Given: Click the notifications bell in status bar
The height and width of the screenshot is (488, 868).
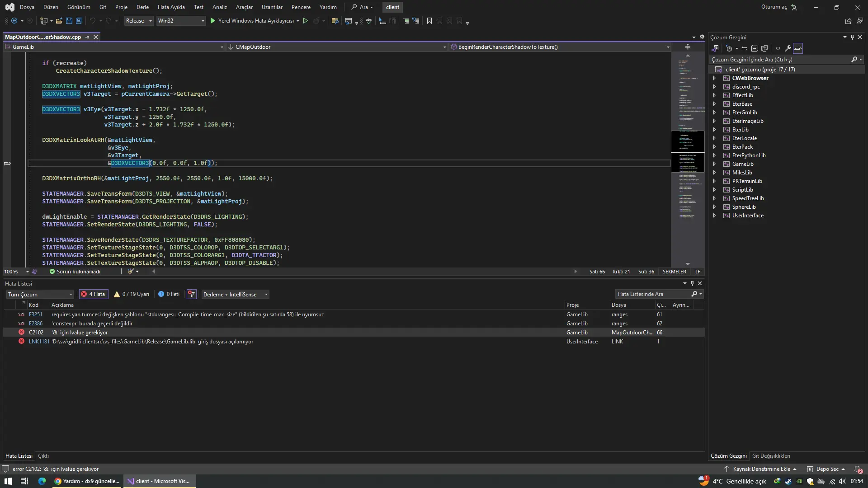Looking at the screenshot, I should click(858, 469).
